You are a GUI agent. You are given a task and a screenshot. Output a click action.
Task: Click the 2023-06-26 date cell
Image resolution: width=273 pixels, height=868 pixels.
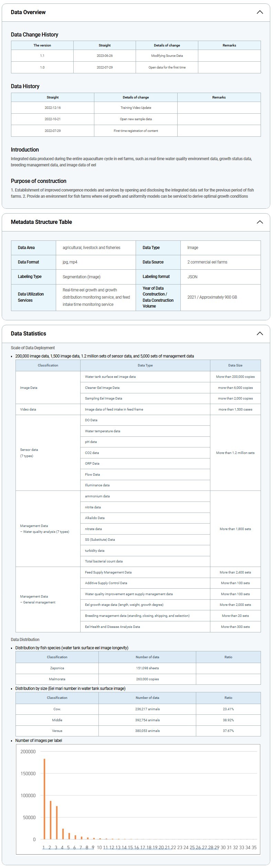[105, 56]
